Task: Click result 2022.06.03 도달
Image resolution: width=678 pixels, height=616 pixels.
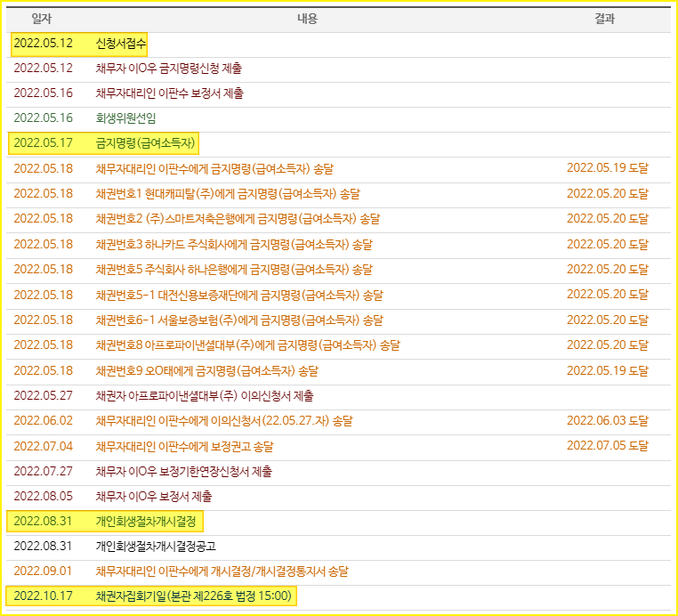Action: [608, 420]
